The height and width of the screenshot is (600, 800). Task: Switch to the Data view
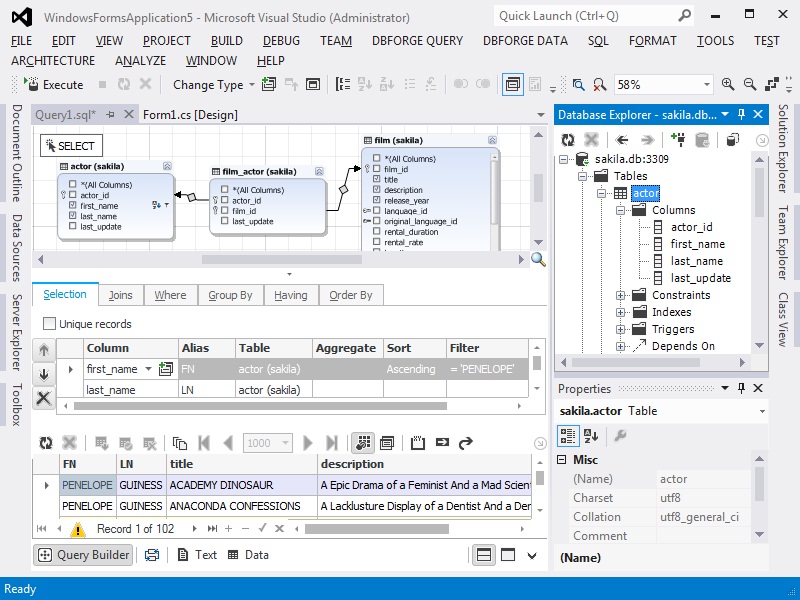248,555
